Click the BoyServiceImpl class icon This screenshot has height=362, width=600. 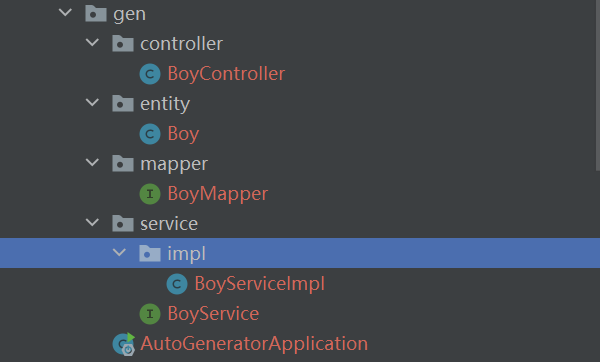177,284
